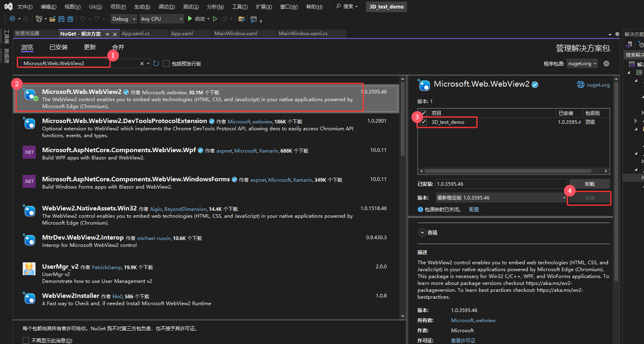Uncheck the 3D_test_demo project checkbox
Viewport: 644px width, 344px height.
tap(424, 122)
